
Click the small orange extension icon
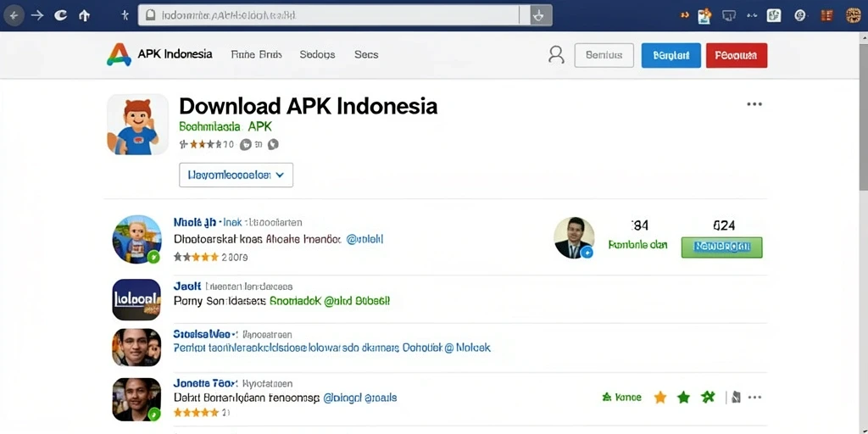tap(685, 15)
